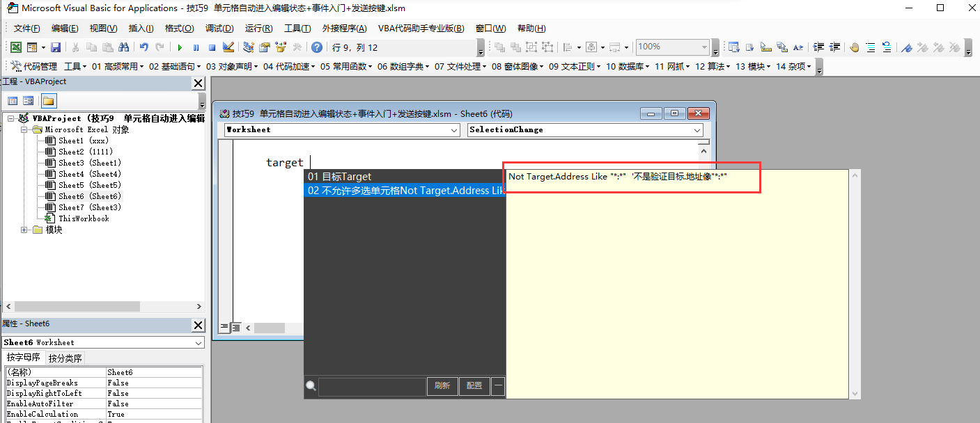Select snippet 02 不允许多选单元格
Screen dimensions: 980x423
pos(405,190)
